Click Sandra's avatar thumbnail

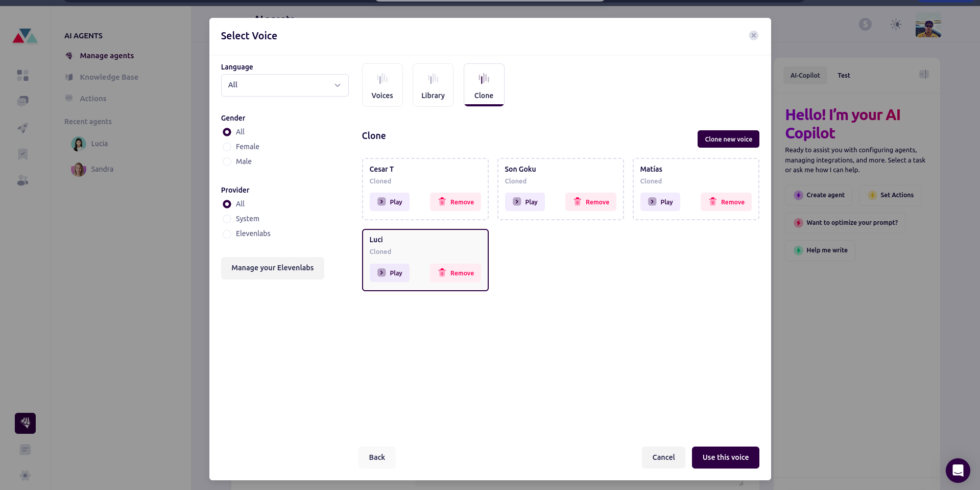pos(79,169)
